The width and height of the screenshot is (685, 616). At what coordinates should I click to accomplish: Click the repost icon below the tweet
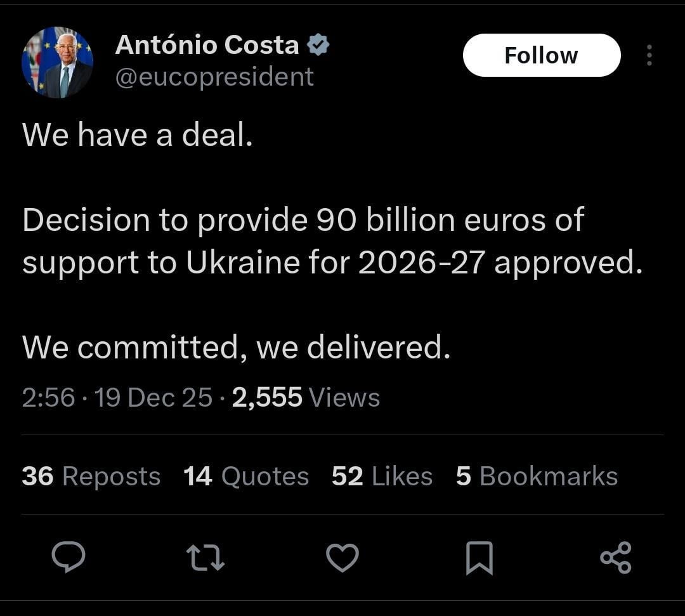[x=205, y=558]
